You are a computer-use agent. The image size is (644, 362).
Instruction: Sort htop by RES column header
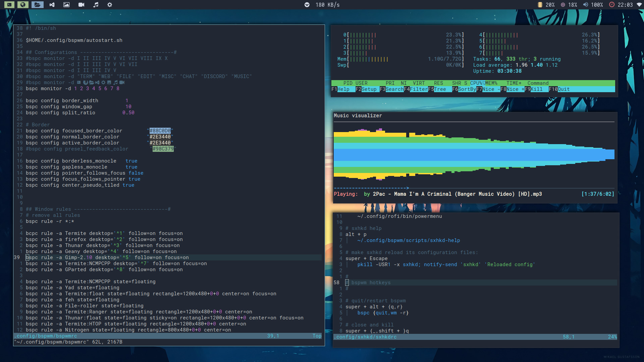tap(438, 83)
